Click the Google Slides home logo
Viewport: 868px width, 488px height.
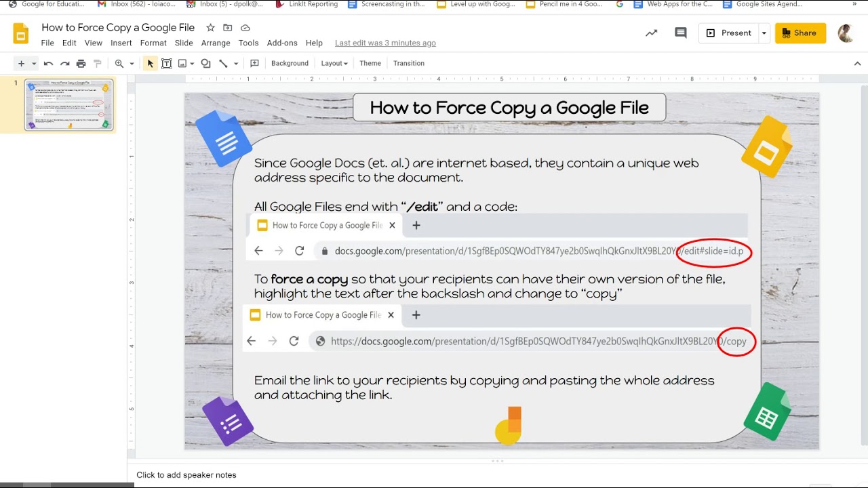pyautogui.click(x=21, y=34)
